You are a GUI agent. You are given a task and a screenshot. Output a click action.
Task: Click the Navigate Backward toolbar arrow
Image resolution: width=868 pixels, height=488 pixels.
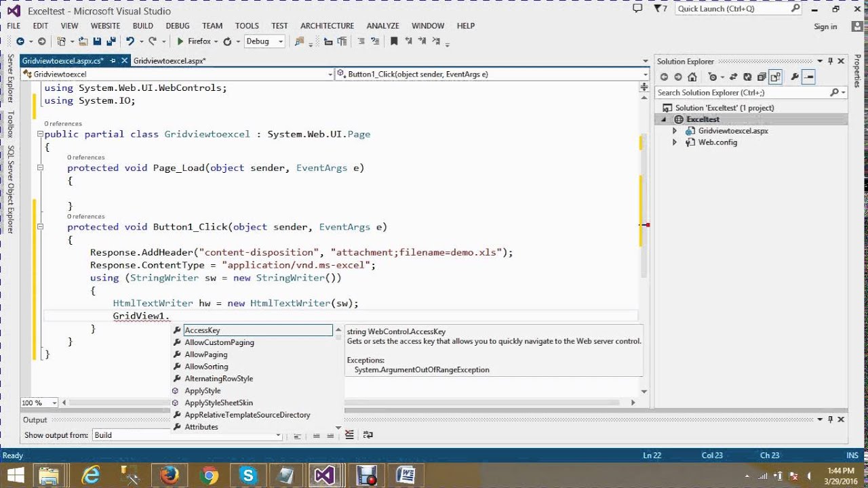point(20,41)
